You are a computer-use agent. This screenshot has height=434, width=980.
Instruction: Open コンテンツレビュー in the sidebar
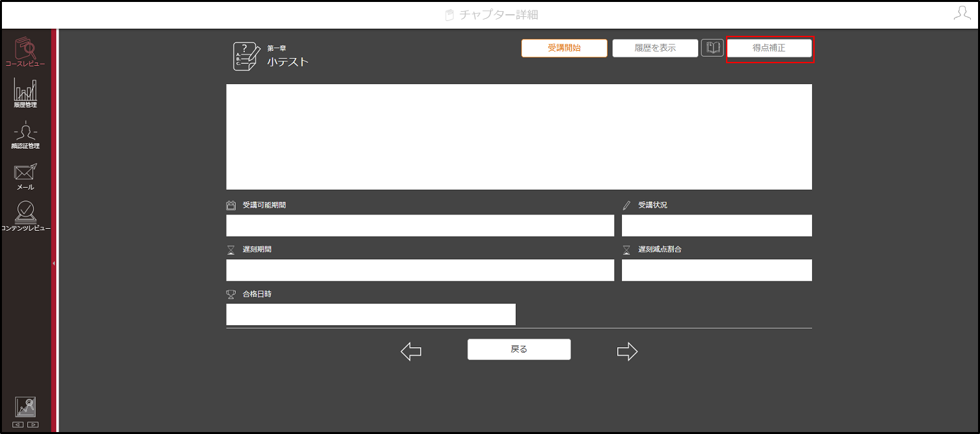click(25, 217)
